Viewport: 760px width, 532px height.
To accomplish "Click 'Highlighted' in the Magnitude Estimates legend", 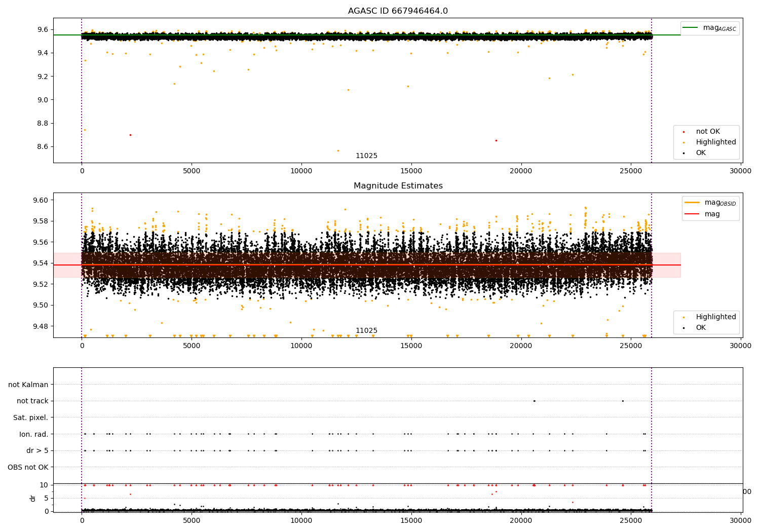I will tap(716, 317).
